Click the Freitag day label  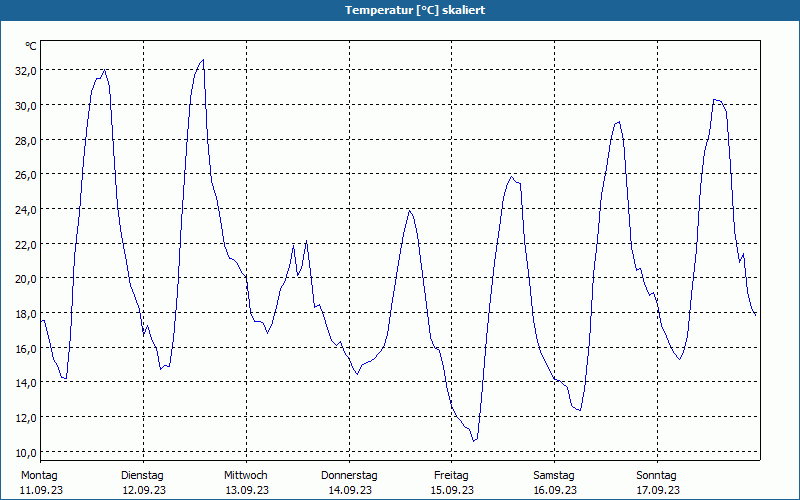pos(451,476)
